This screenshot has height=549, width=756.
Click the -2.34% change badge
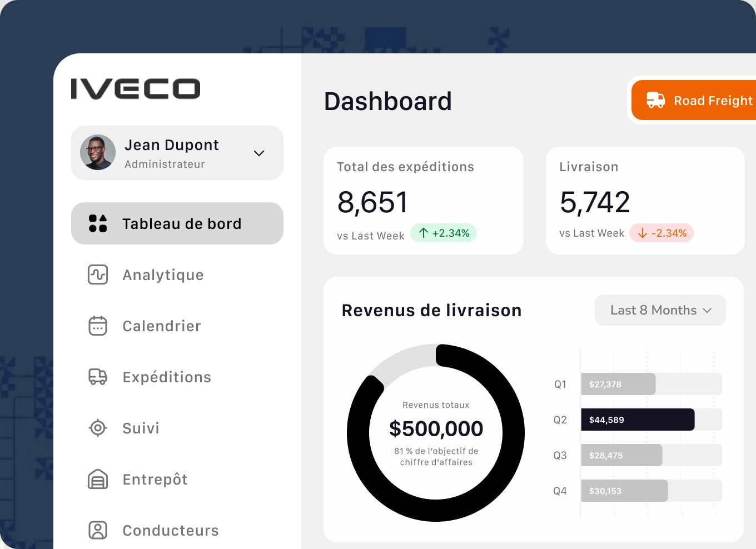tap(661, 233)
